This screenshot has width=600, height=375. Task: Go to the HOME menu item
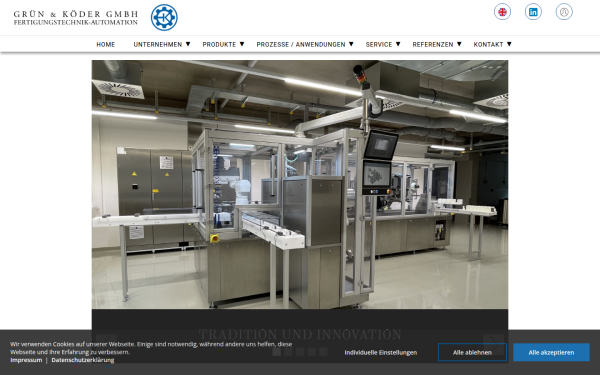pos(106,44)
